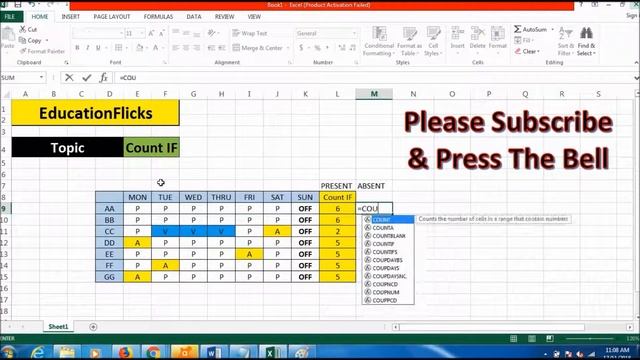Open Find & Select menu
The image size is (640, 360).
[587, 42]
